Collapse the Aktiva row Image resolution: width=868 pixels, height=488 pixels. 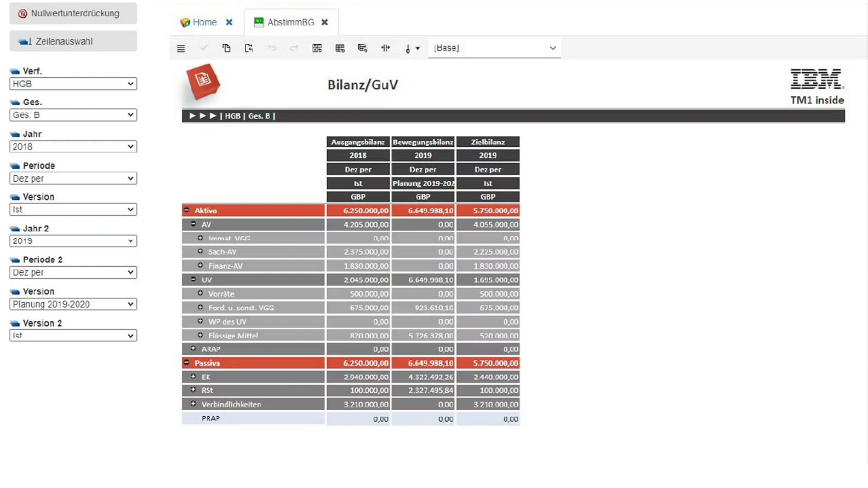[187, 210]
